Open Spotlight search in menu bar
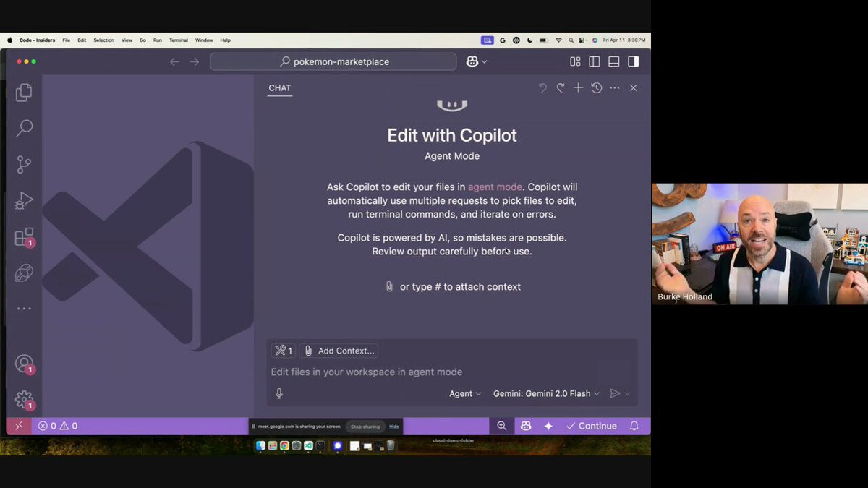Viewport: 868px width, 488px height. point(571,40)
